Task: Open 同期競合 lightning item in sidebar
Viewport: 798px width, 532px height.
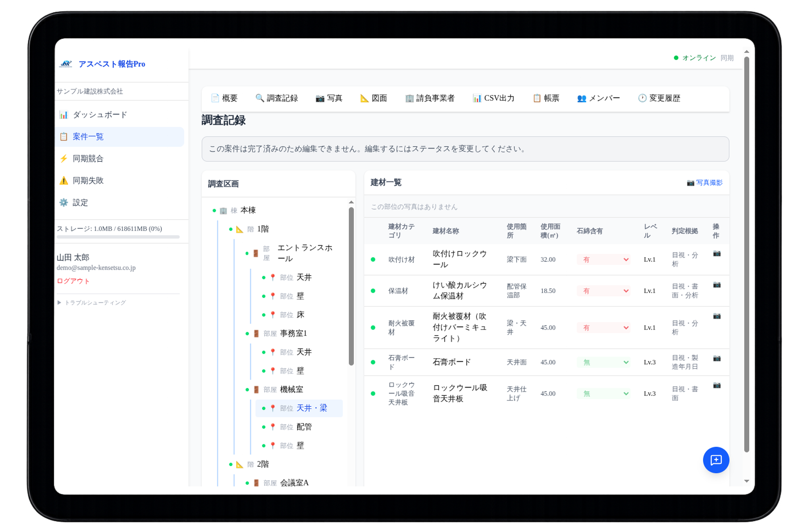Action: (x=88, y=159)
